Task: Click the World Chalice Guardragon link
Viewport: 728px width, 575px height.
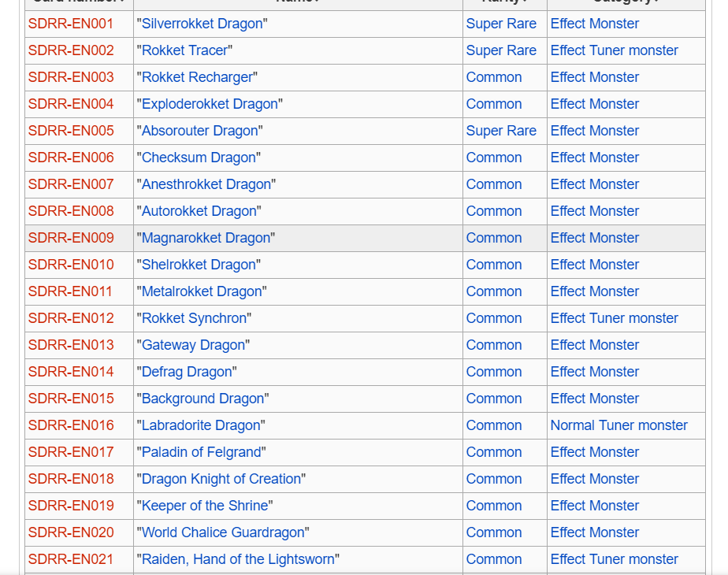Action: click(223, 532)
